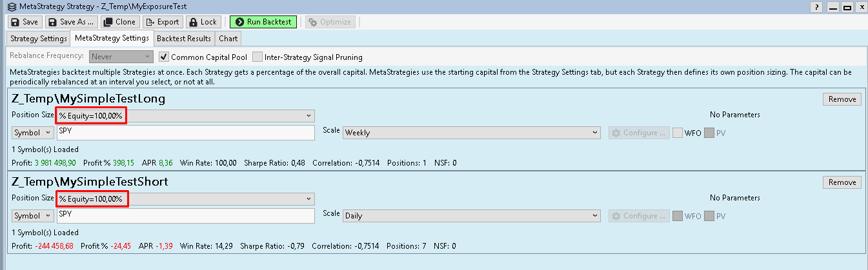This screenshot has width=868, height=270.
Task: Remove the MySimpleTestLong strategy
Action: 842,99
